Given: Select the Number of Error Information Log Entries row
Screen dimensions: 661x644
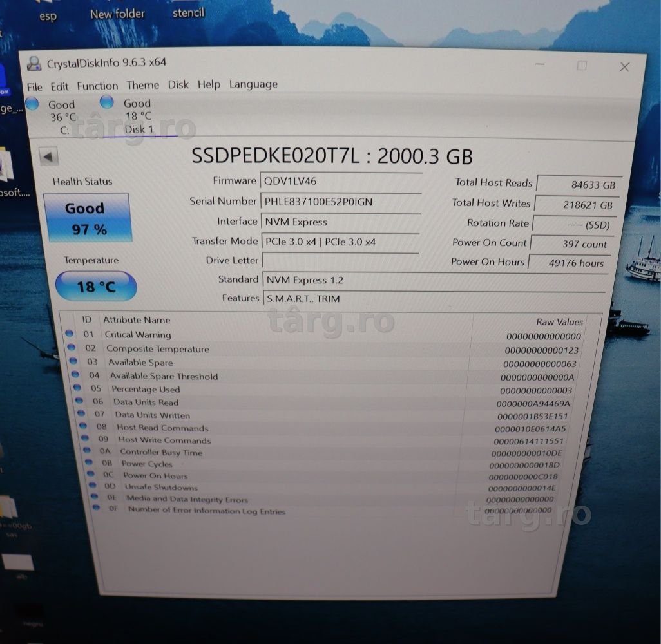Looking at the screenshot, I should 323,510.
